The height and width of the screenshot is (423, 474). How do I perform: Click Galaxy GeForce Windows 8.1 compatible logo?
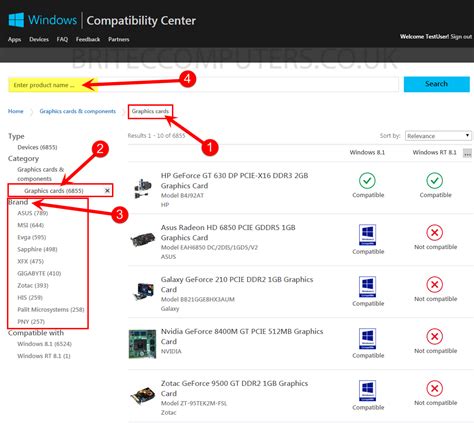(x=367, y=287)
